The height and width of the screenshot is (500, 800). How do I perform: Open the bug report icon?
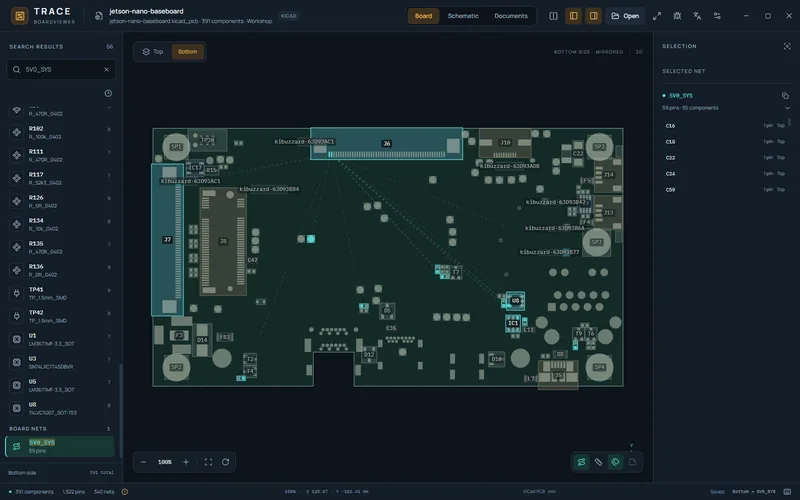pos(677,16)
